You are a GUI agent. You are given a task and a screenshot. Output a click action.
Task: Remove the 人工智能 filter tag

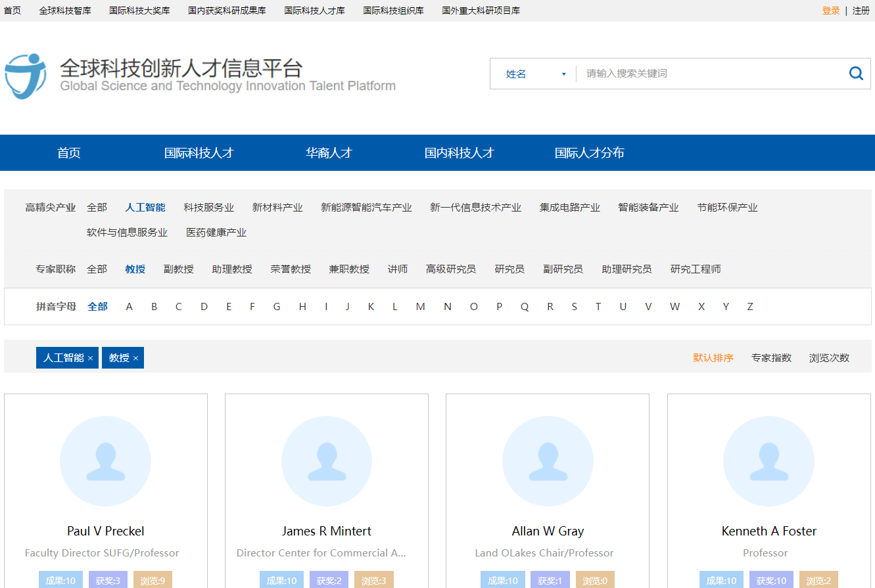[91, 358]
